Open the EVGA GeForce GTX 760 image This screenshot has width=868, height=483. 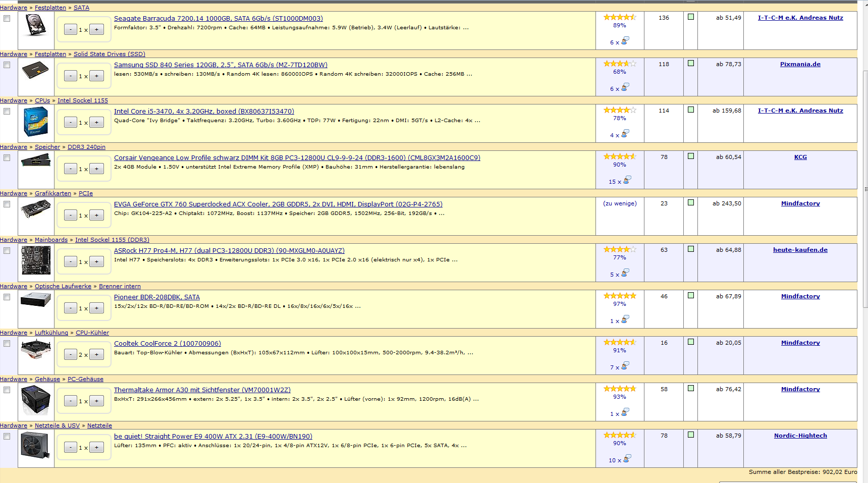point(36,209)
